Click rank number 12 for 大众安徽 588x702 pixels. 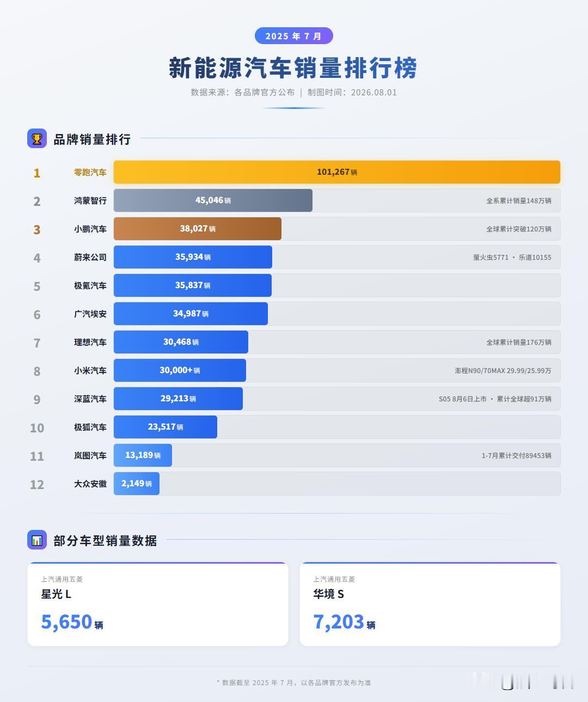37,485
